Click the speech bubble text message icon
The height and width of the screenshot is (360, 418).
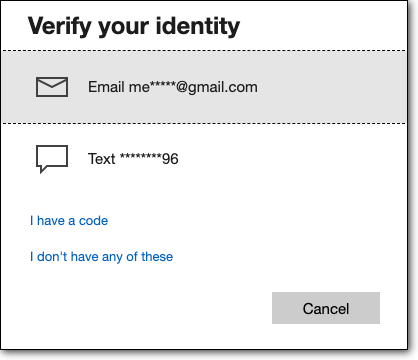coord(52,159)
